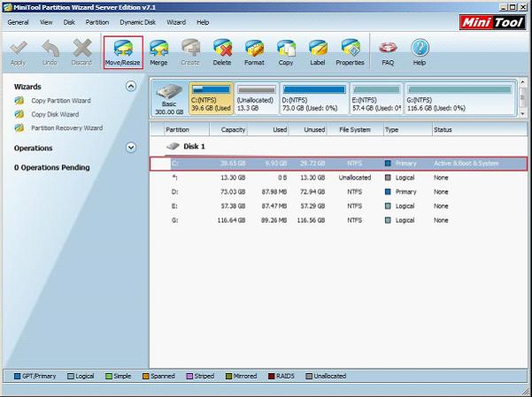Open the Disk menu
The height and width of the screenshot is (397, 532).
69,22
